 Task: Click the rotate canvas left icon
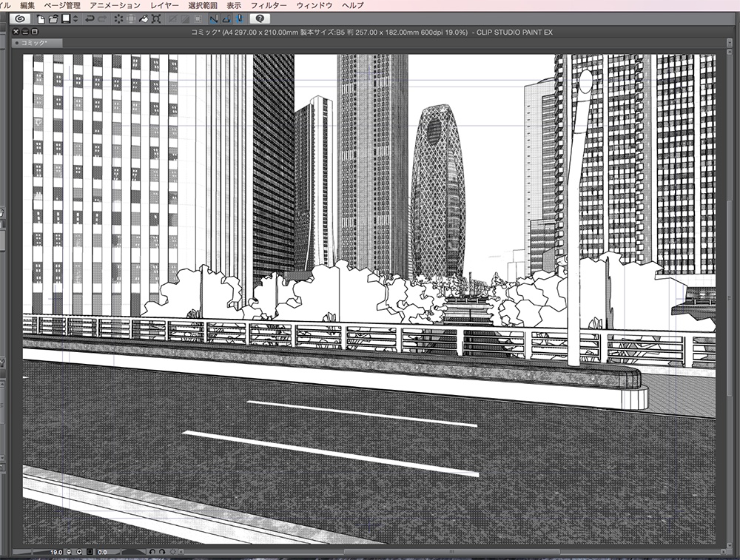tap(152, 552)
